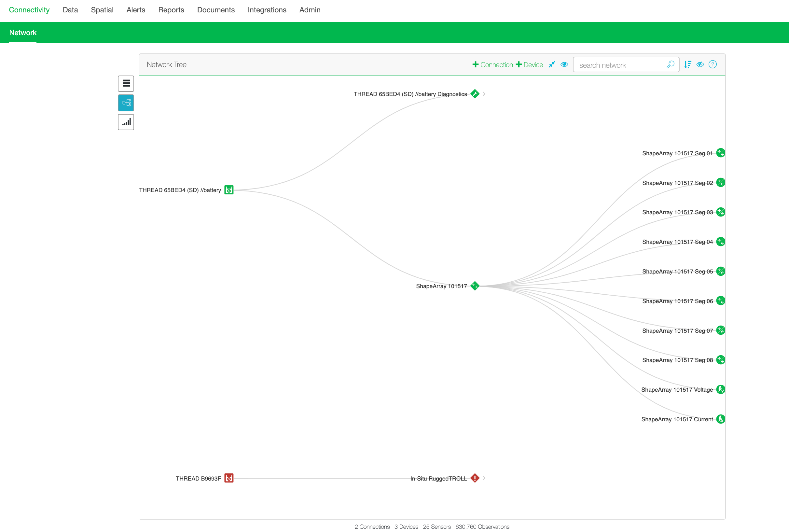
Task: Select the network tree view icon
Action: [126, 103]
